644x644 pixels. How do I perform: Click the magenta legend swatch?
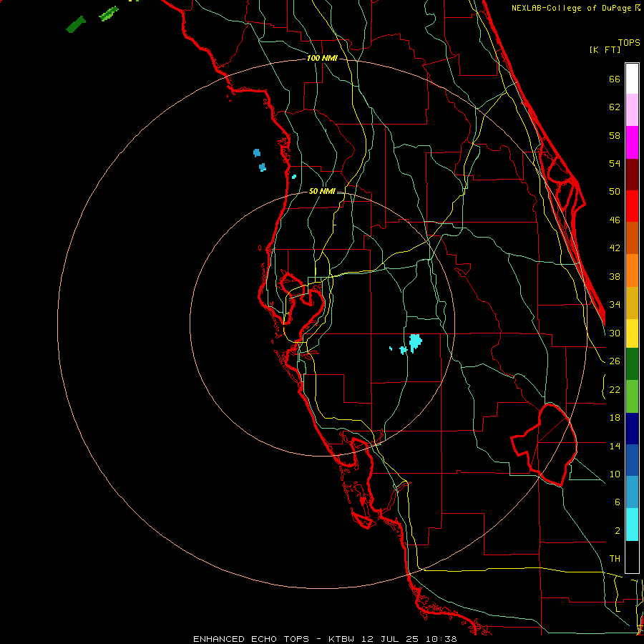(x=632, y=142)
